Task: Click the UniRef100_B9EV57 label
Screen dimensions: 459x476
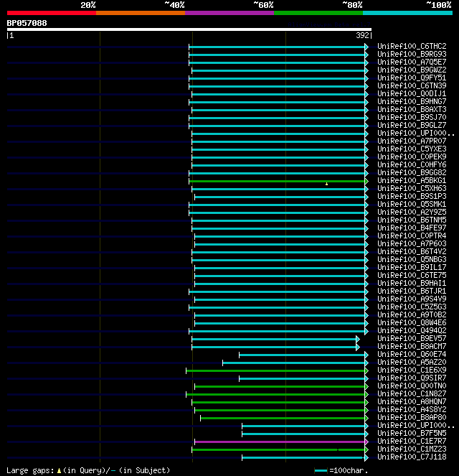Action: pyautogui.click(x=412, y=338)
